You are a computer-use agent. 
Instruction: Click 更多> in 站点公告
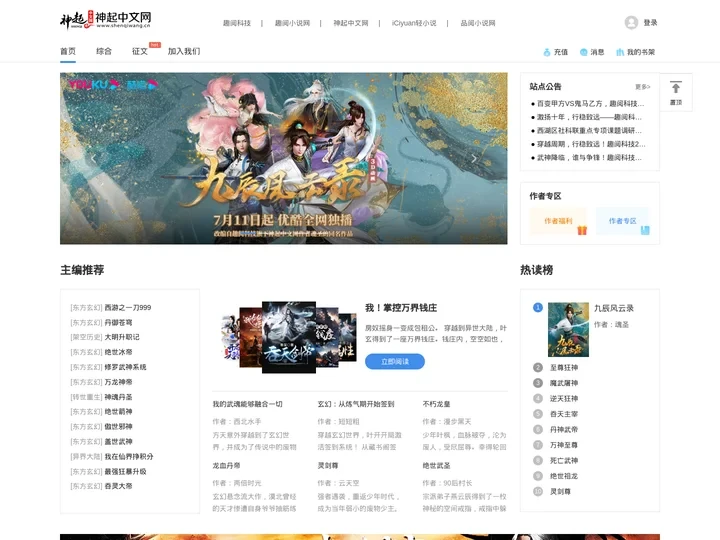pyautogui.click(x=643, y=87)
